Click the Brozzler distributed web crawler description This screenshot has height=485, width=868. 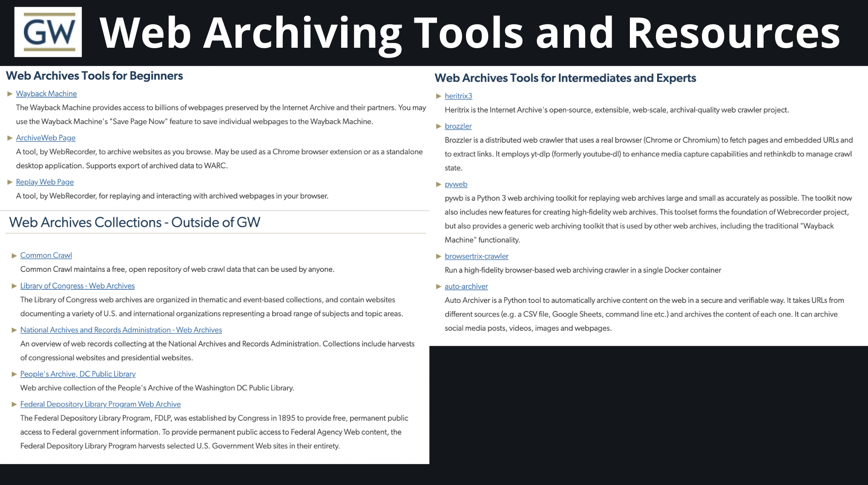point(649,154)
